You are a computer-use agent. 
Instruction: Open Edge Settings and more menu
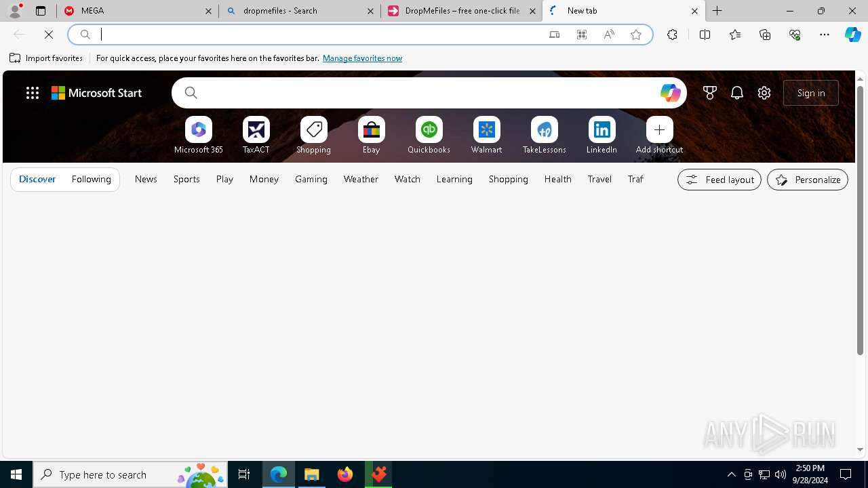click(x=825, y=35)
